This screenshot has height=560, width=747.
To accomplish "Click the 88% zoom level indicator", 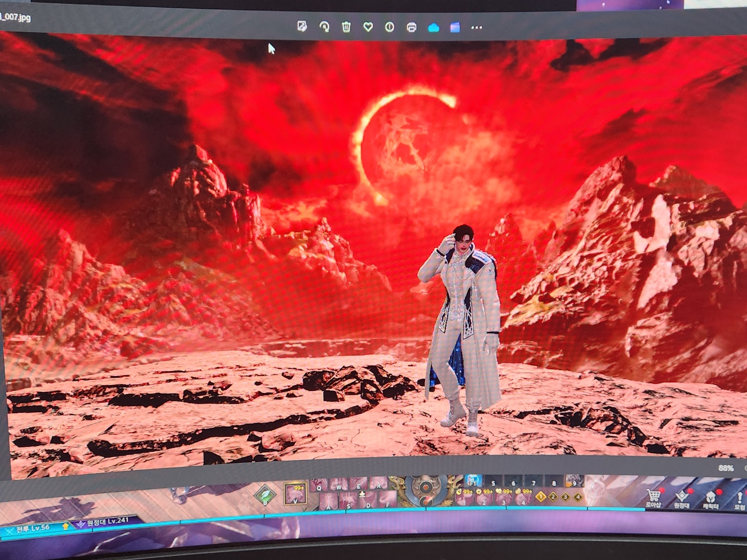I will (x=726, y=468).
